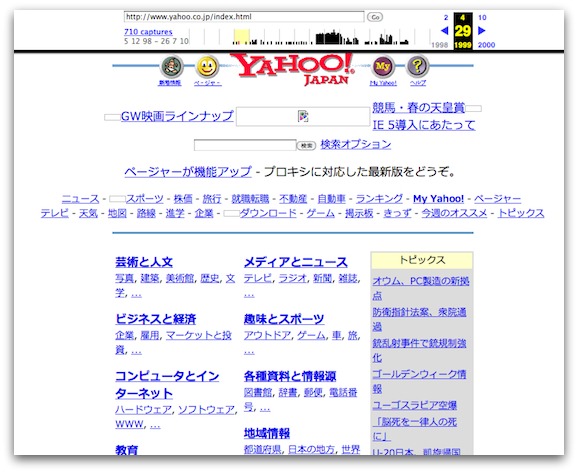Viewport: 578px width, 473px height.
Task: Click the ... more link under メディアとニュース
Action: [249, 294]
